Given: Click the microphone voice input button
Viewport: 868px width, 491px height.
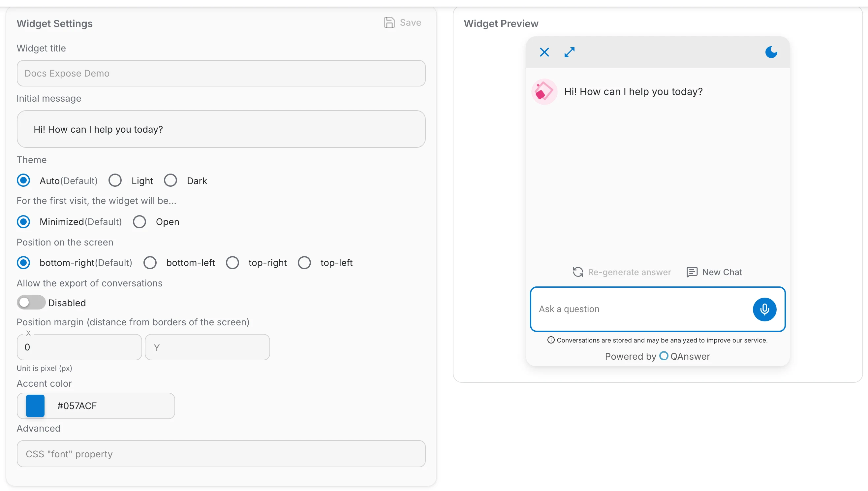Looking at the screenshot, I should point(764,309).
